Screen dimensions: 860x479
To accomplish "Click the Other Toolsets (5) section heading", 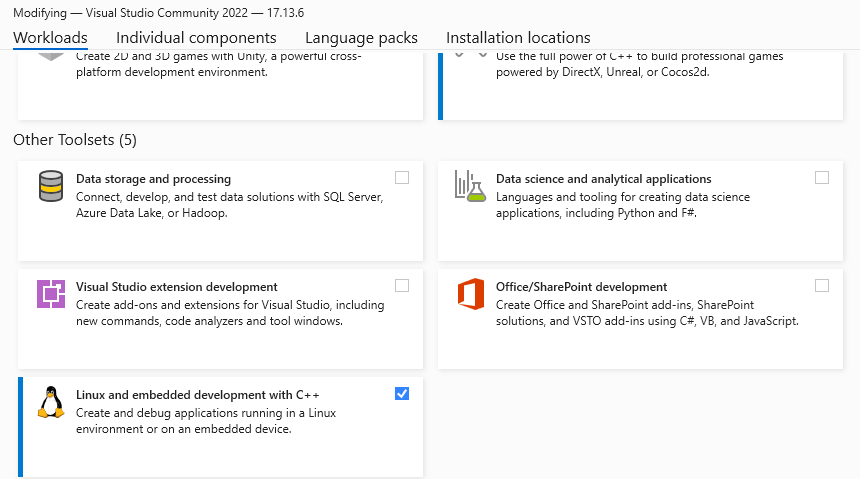I will tap(75, 140).
